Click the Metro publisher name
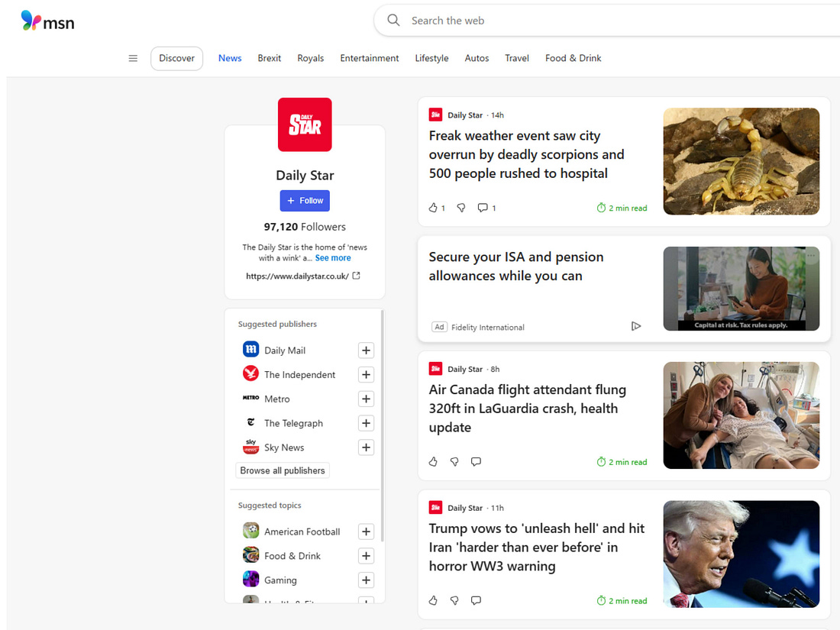 coord(277,399)
